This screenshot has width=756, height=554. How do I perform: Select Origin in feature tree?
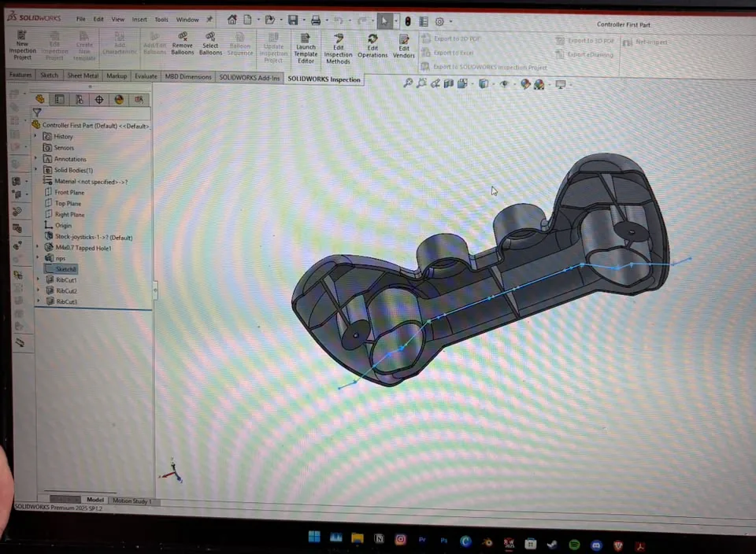pyautogui.click(x=58, y=225)
